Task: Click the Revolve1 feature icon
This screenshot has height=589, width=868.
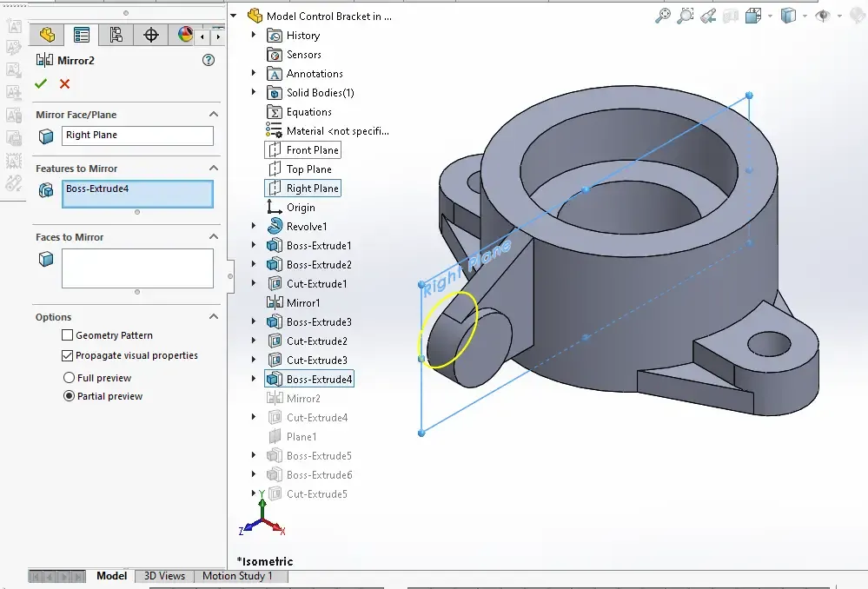Action: pyautogui.click(x=275, y=226)
